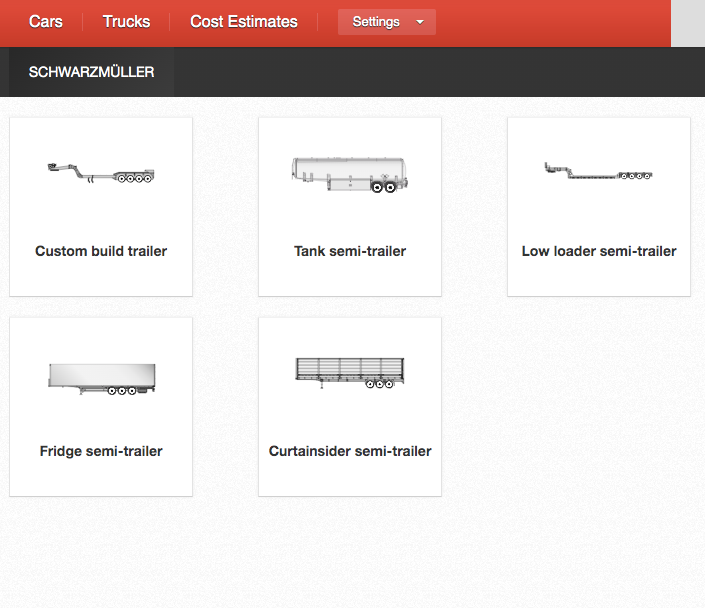Click the Fridge semi-trailer image

102,379
